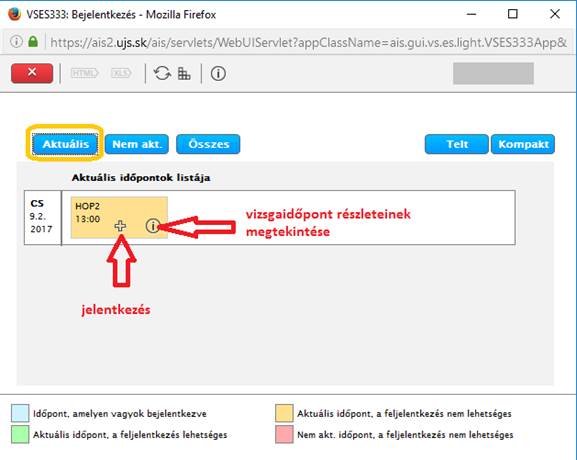Click the XLS export icon
The width and height of the screenshot is (577, 460).
[121, 73]
